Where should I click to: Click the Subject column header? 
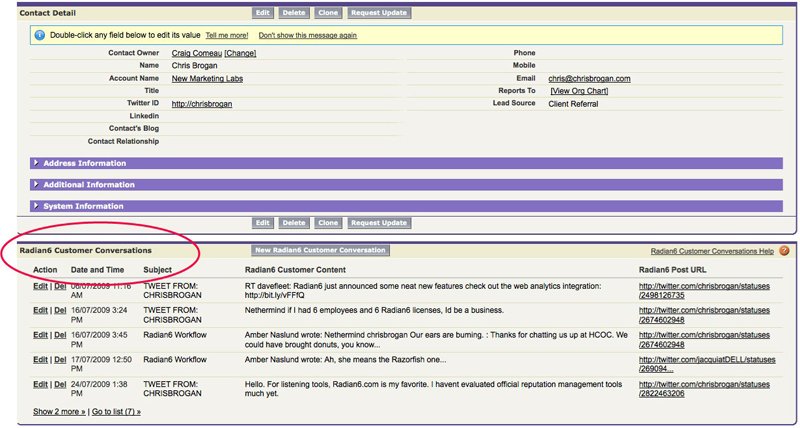point(158,270)
